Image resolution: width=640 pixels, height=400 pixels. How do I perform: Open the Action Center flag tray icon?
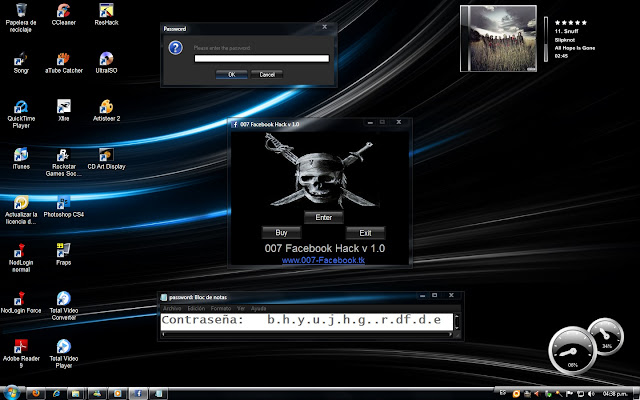point(569,394)
